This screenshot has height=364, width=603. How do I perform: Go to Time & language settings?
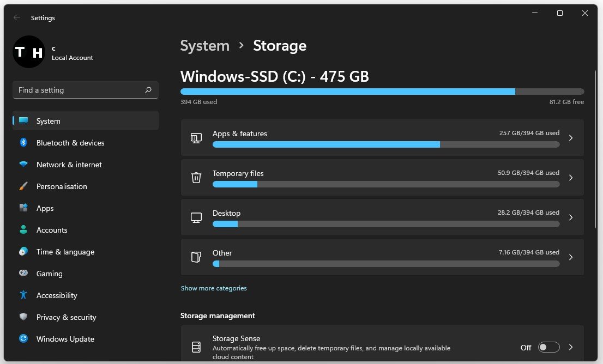65,252
